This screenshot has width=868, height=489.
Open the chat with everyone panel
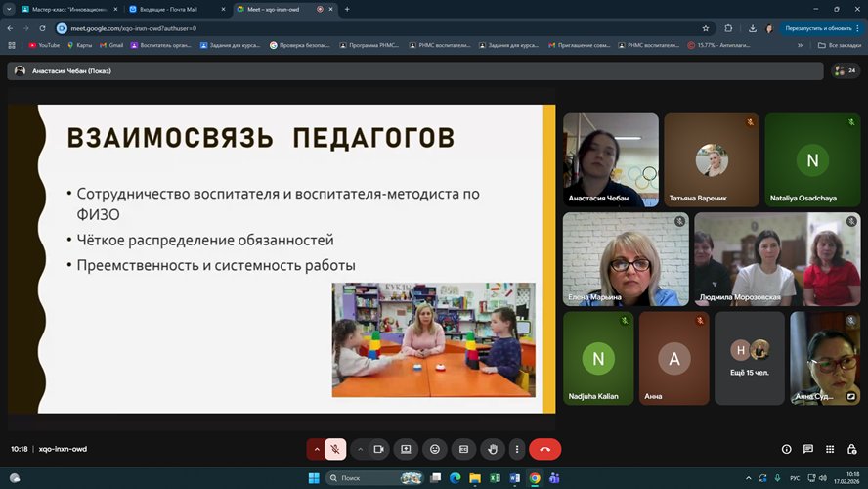(x=808, y=449)
